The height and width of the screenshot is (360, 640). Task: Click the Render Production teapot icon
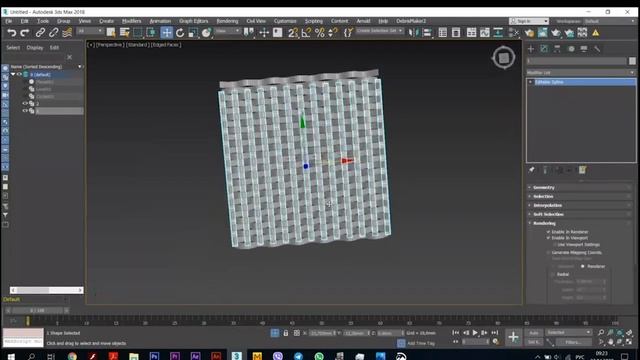[x=556, y=33]
